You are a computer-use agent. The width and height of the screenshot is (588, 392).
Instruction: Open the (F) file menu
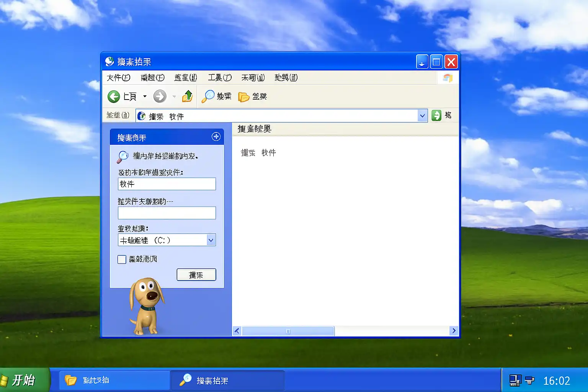[x=118, y=78]
